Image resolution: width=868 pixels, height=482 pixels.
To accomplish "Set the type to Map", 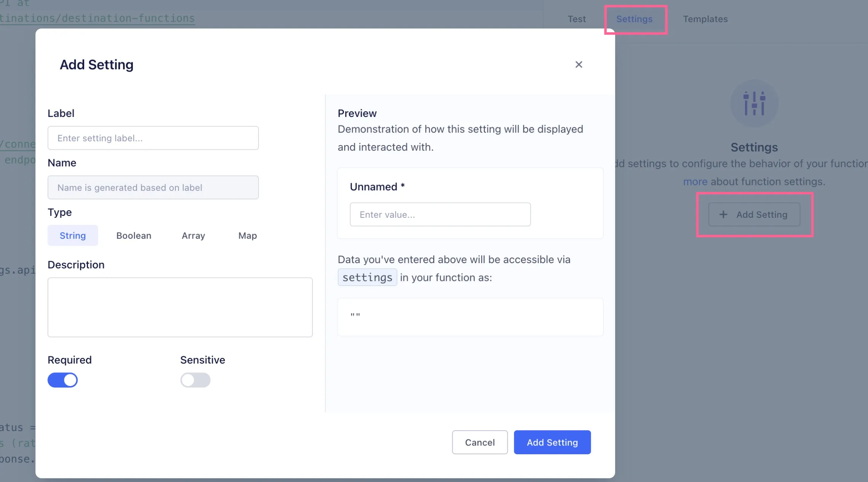I will [247, 235].
